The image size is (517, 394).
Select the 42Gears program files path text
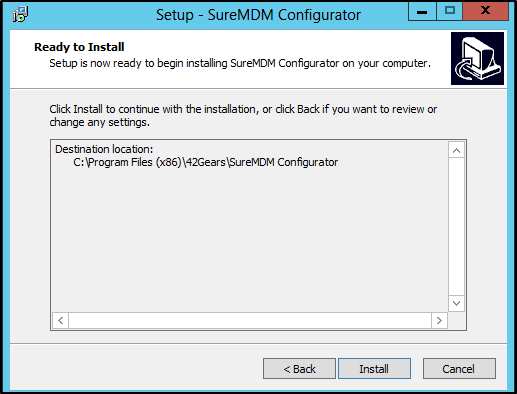[206, 162]
